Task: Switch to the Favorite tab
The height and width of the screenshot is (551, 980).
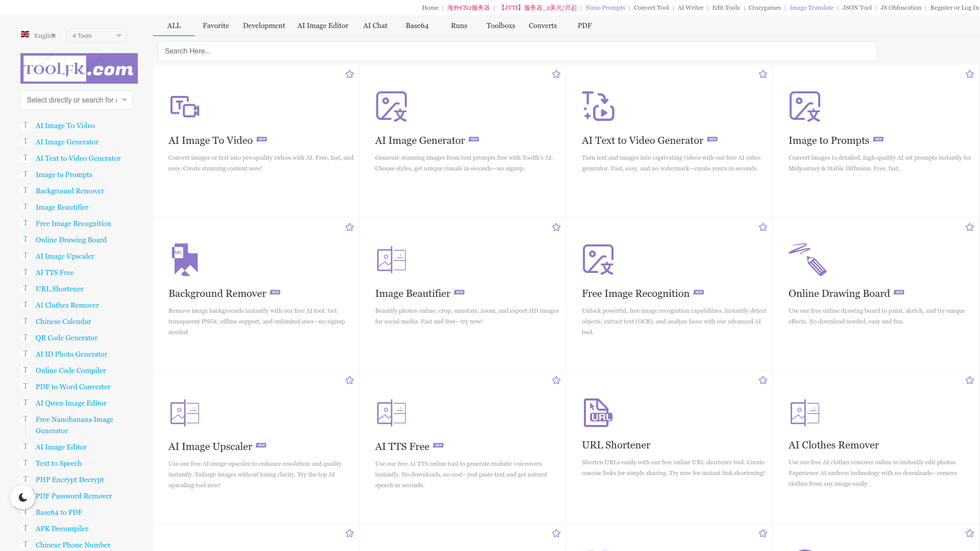Action: click(216, 26)
